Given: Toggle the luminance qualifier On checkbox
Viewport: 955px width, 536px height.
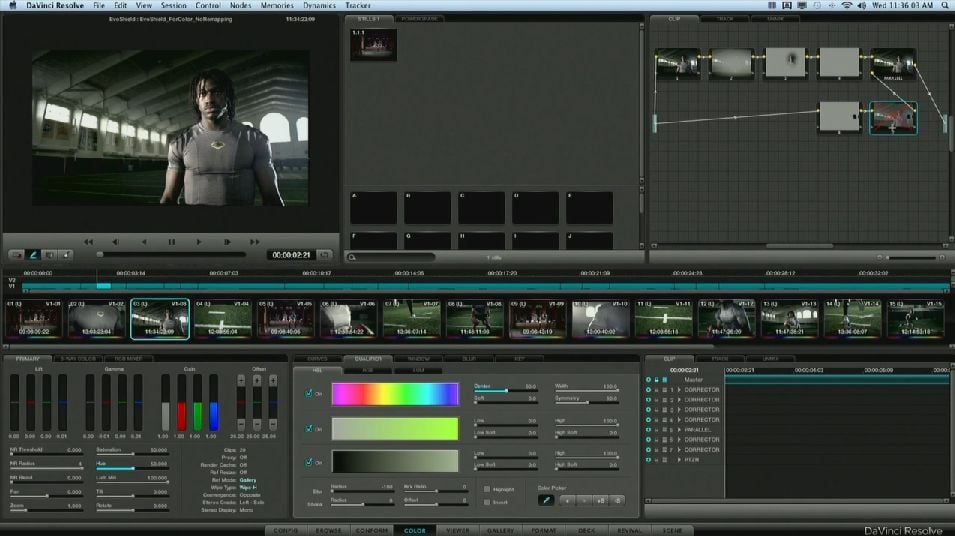Looking at the screenshot, I should [x=309, y=462].
